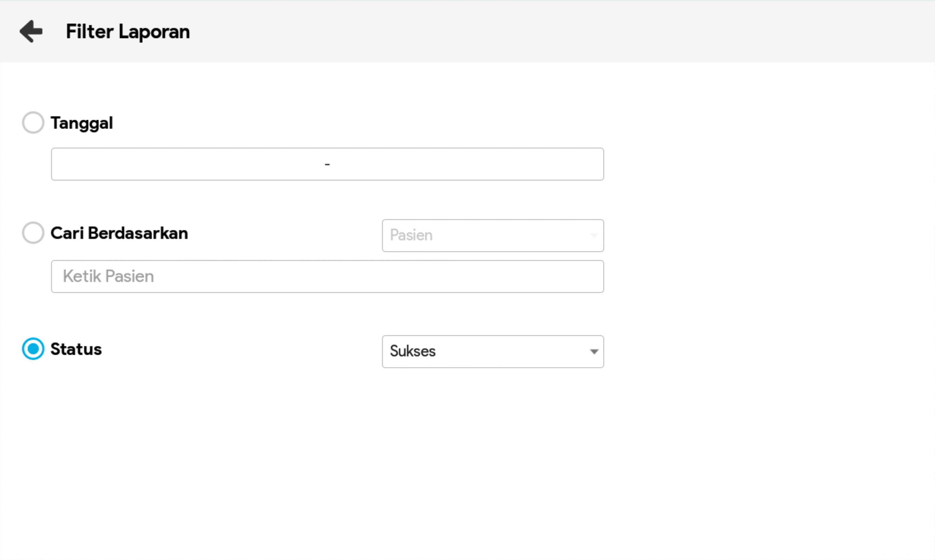Click the dash separator in date field
The image size is (935, 560).
[327, 165]
